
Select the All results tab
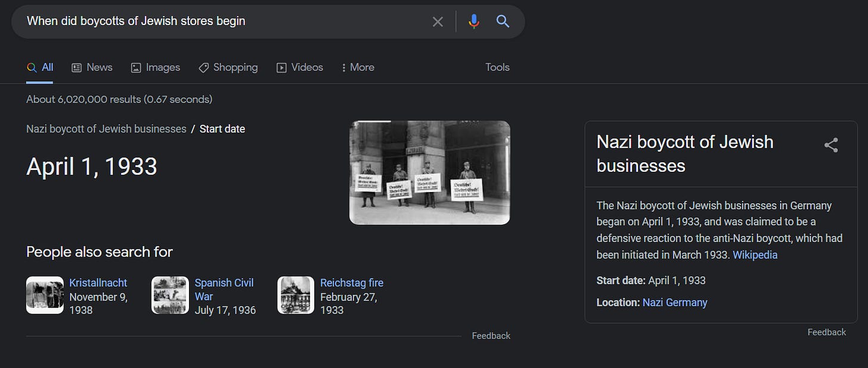(40, 67)
